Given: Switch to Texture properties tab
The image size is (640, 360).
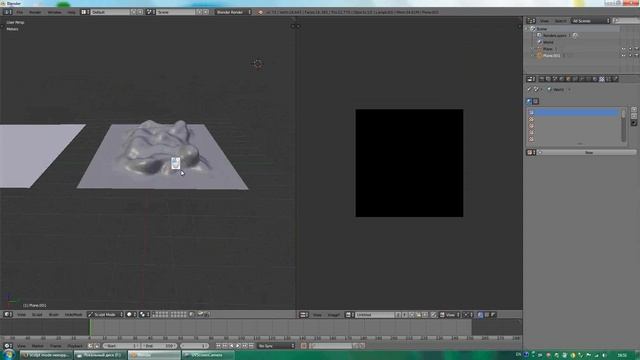Looking at the screenshot, I should point(602,79).
